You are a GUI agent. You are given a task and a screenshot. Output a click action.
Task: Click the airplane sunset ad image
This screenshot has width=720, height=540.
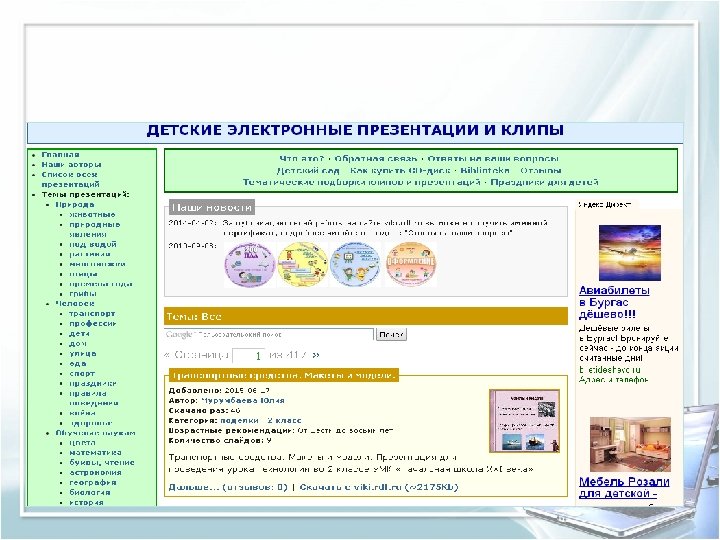click(630, 253)
